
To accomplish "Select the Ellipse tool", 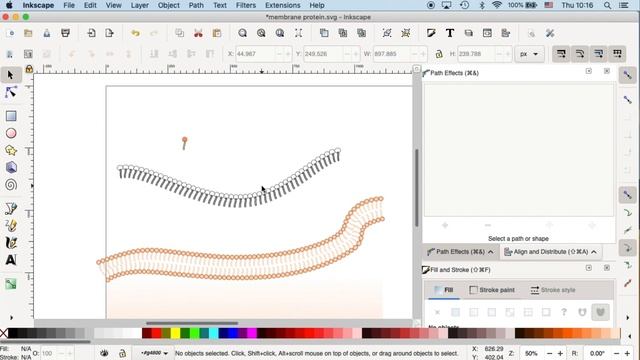I will pos(11,133).
